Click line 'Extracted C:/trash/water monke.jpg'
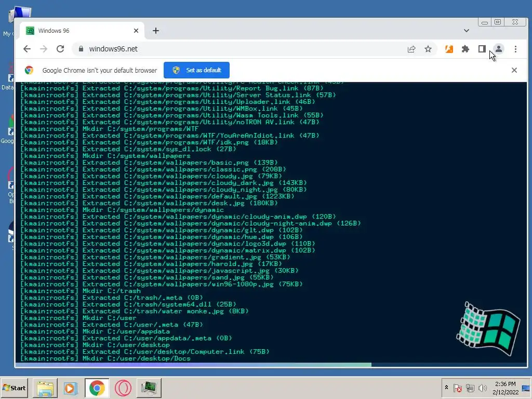 135,311
